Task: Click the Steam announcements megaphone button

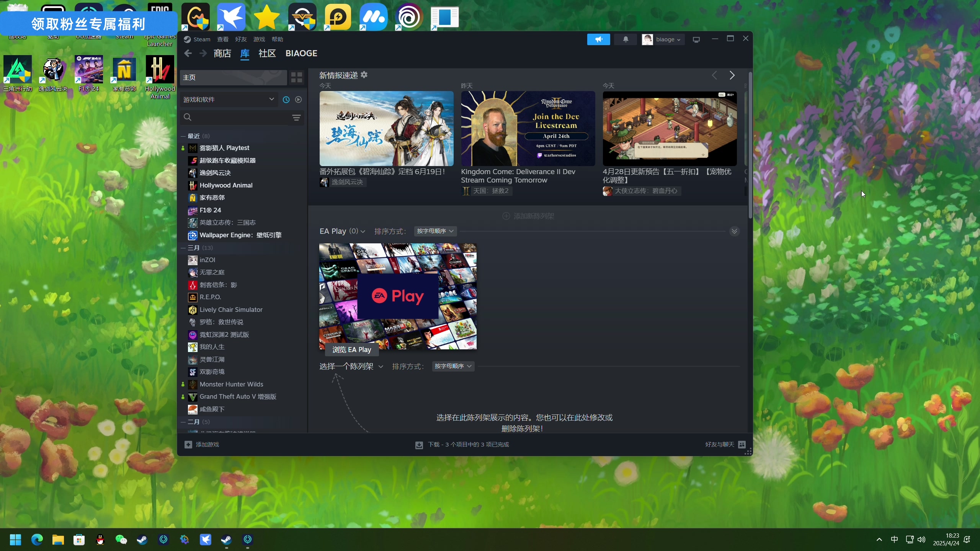Action: (598, 39)
